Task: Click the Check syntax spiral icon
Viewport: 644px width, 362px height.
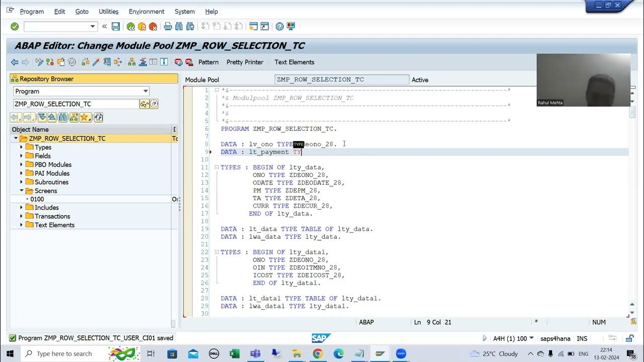Action: pyautogui.click(x=72, y=62)
